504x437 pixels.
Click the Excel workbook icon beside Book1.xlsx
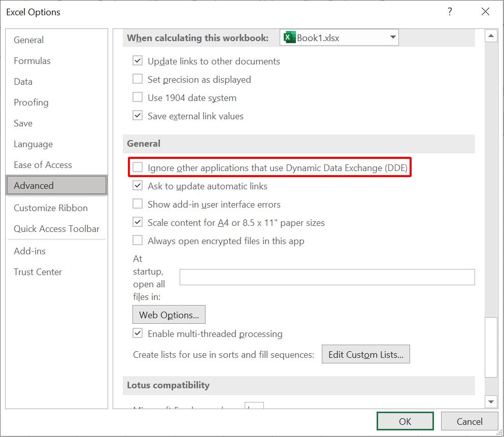pyautogui.click(x=288, y=37)
